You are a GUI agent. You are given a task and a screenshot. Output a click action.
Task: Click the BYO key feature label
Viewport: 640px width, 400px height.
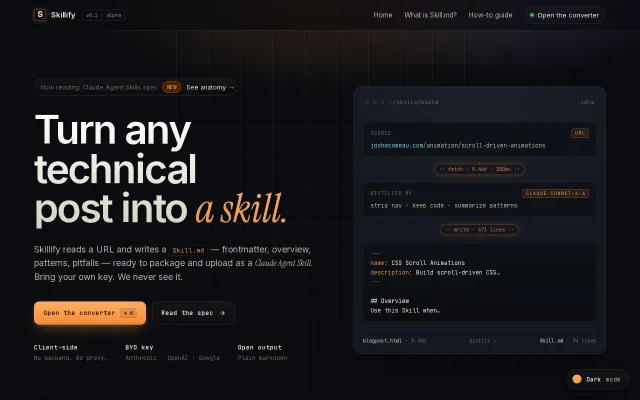coord(139,347)
